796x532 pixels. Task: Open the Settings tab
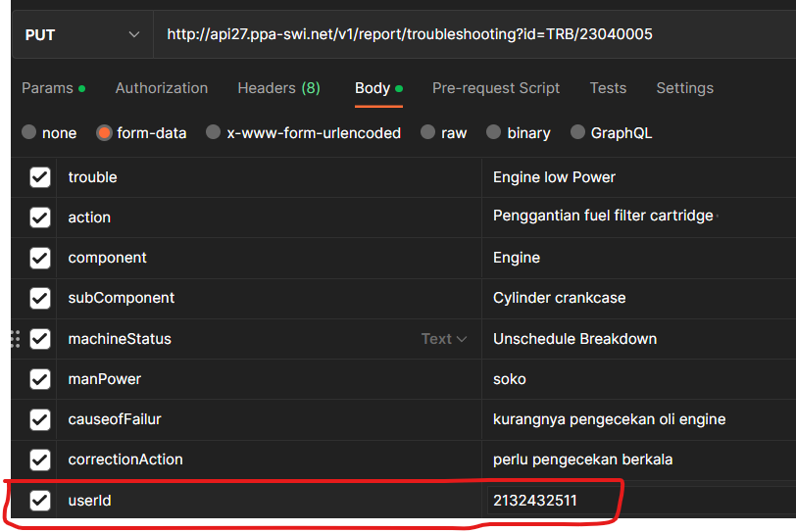[684, 88]
